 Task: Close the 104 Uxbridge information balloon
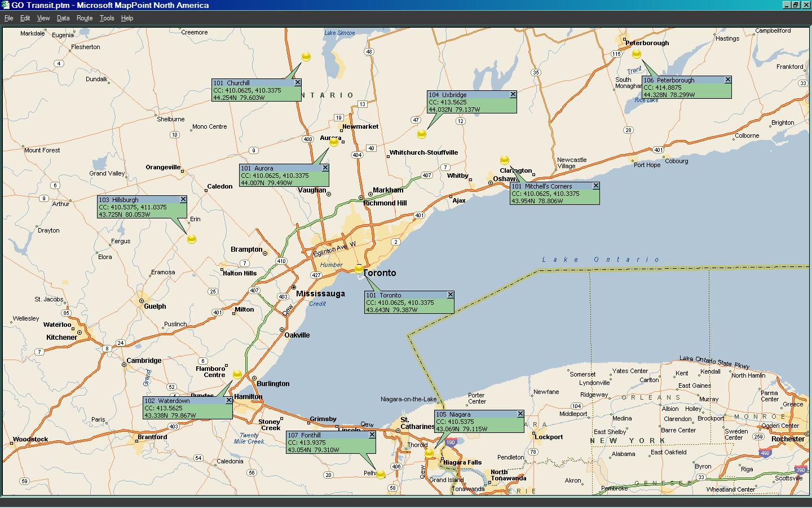tap(513, 94)
